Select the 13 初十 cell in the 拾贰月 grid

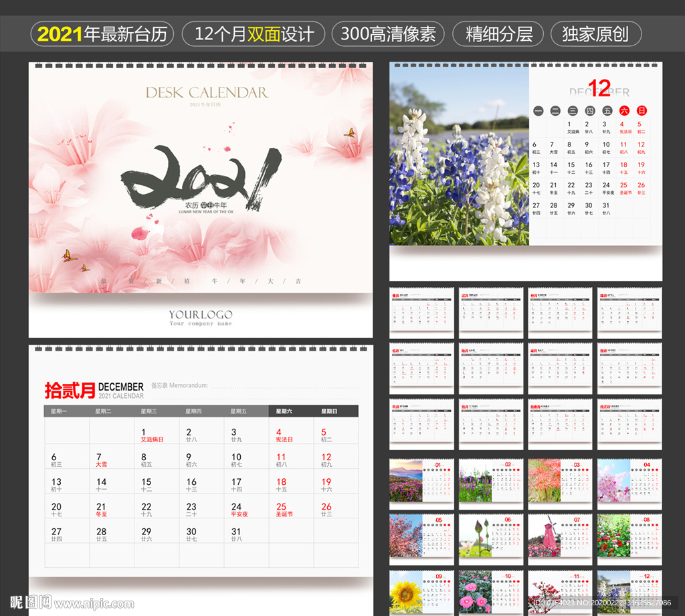click(x=67, y=481)
